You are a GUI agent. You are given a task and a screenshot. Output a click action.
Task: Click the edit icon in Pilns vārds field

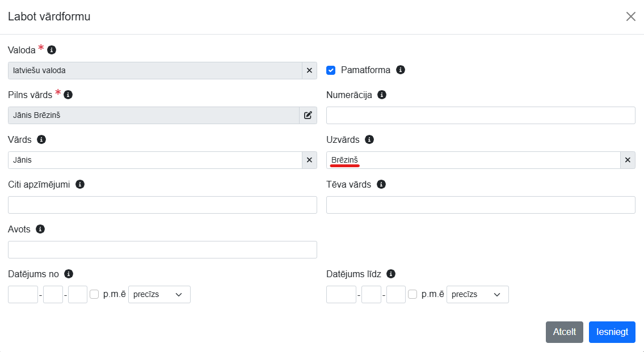308,115
